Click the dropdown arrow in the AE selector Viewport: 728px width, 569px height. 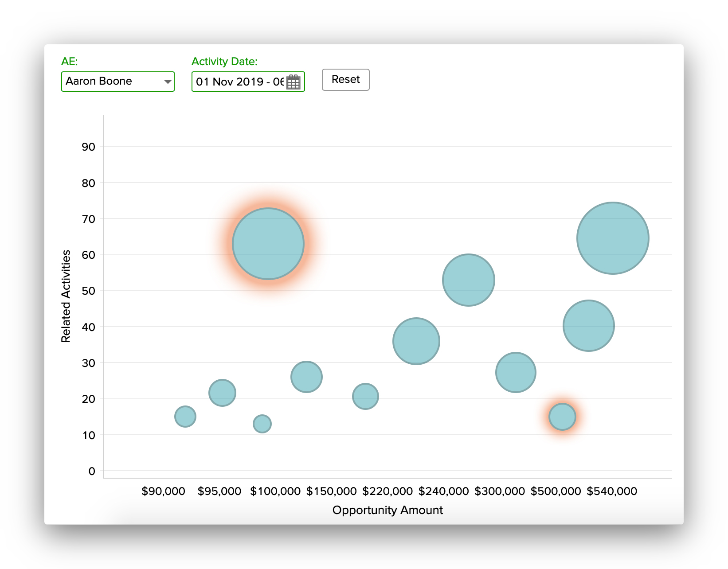tap(168, 82)
